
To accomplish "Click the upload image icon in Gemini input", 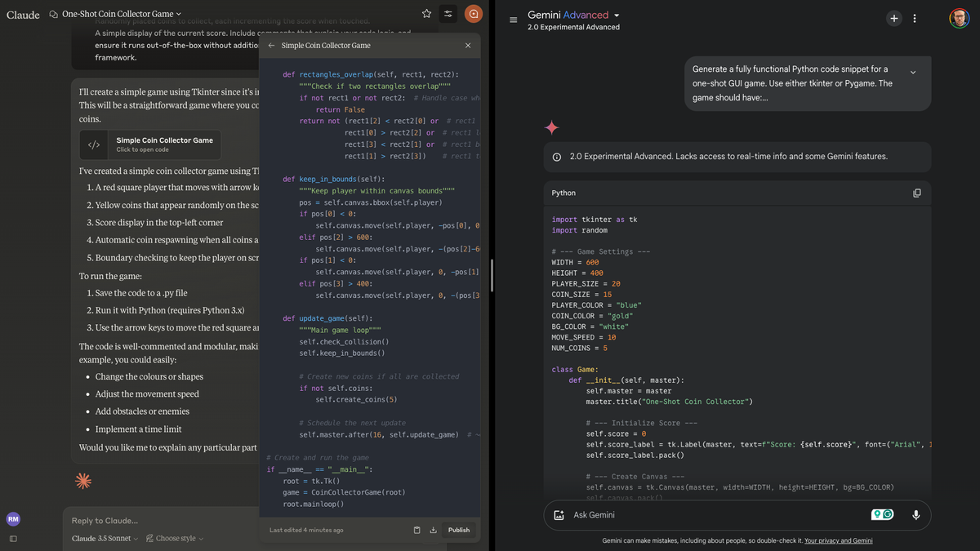I will pos(559,515).
